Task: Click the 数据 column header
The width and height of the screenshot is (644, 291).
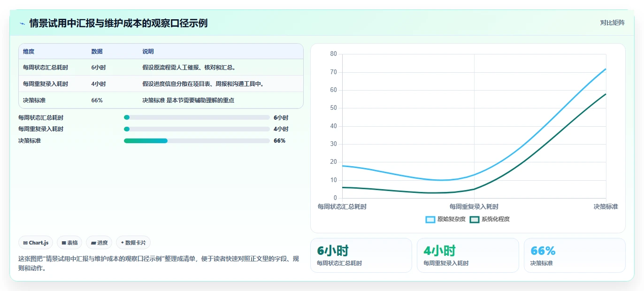Action: pyautogui.click(x=97, y=52)
